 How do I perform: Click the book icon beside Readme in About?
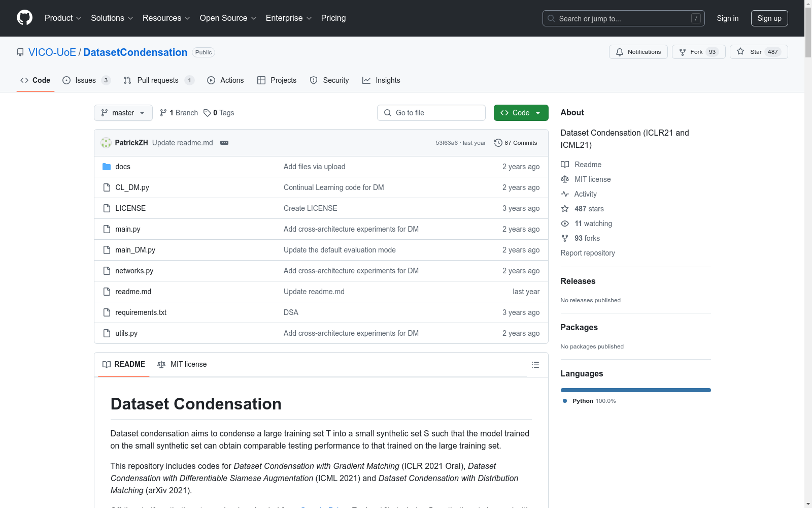pos(565,165)
